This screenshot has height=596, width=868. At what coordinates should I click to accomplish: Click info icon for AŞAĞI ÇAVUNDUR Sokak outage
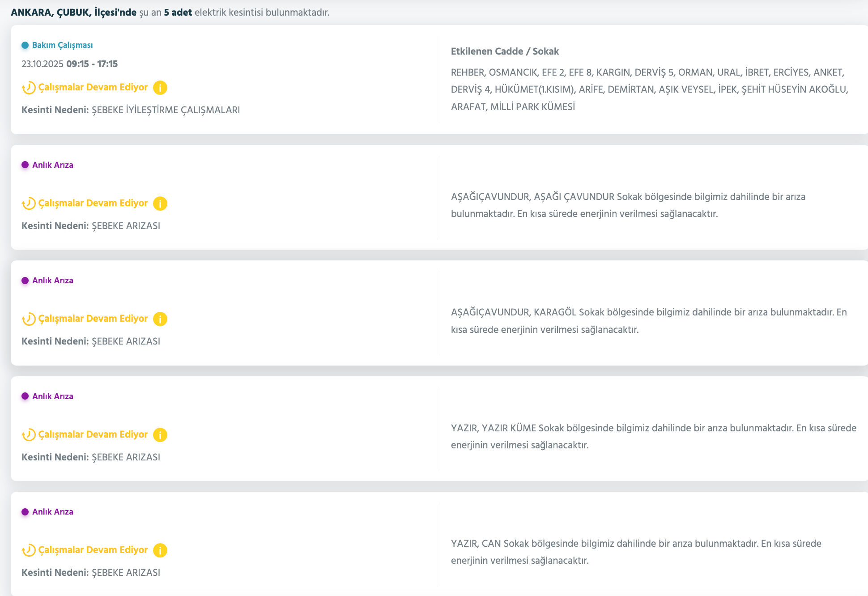click(x=160, y=204)
